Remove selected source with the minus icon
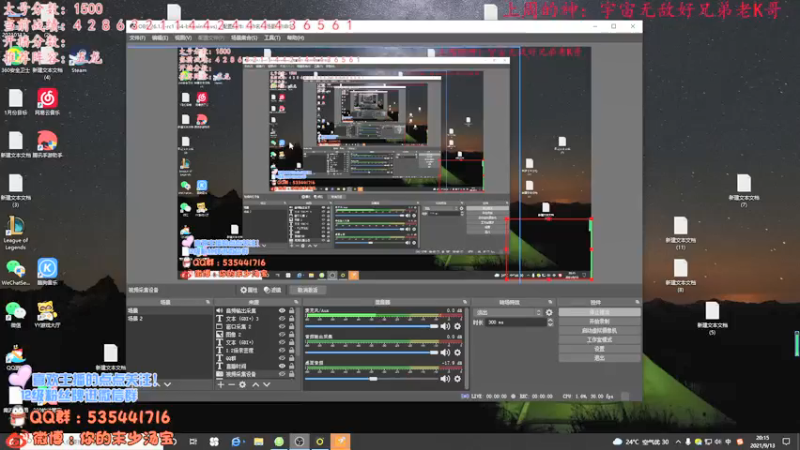800x450 pixels. (231, 385)
